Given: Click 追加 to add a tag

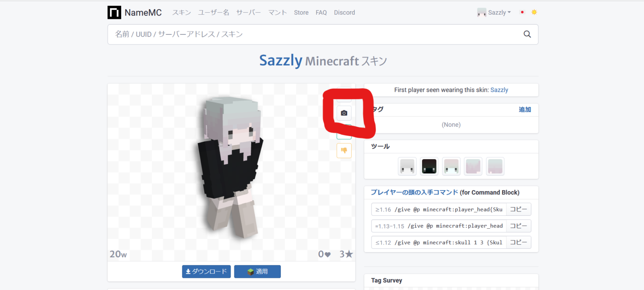Looking at the screenshot, I should [525, 110].
